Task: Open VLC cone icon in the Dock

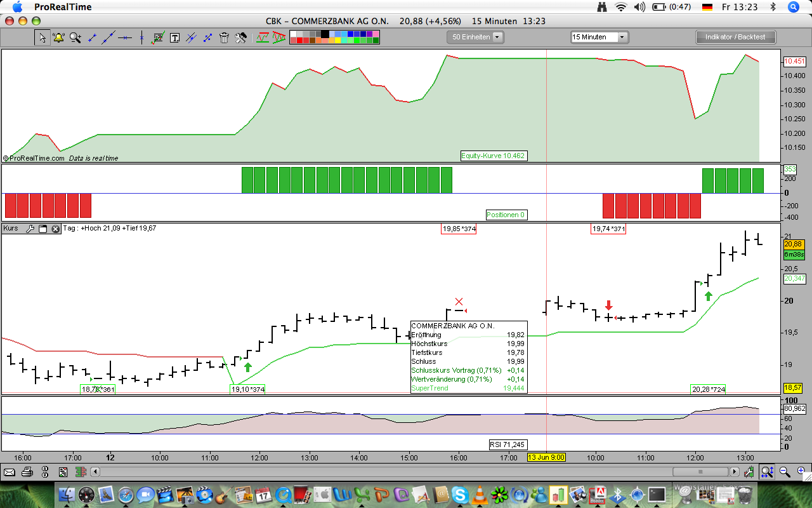Action: [480, 495]
